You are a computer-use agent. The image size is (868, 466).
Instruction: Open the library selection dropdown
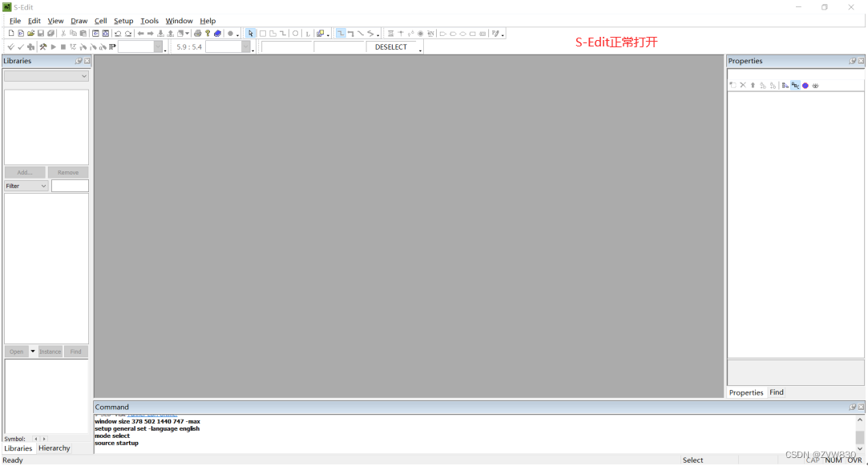click(46, 76)
